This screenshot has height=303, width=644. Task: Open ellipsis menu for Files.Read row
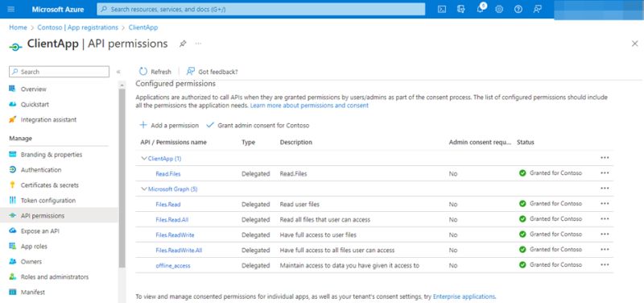pos(605,204)
